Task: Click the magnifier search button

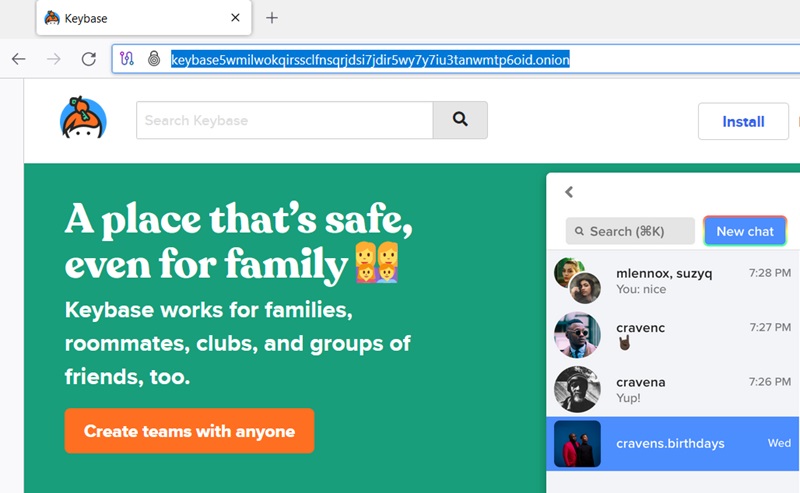Action: coord(460,120)
